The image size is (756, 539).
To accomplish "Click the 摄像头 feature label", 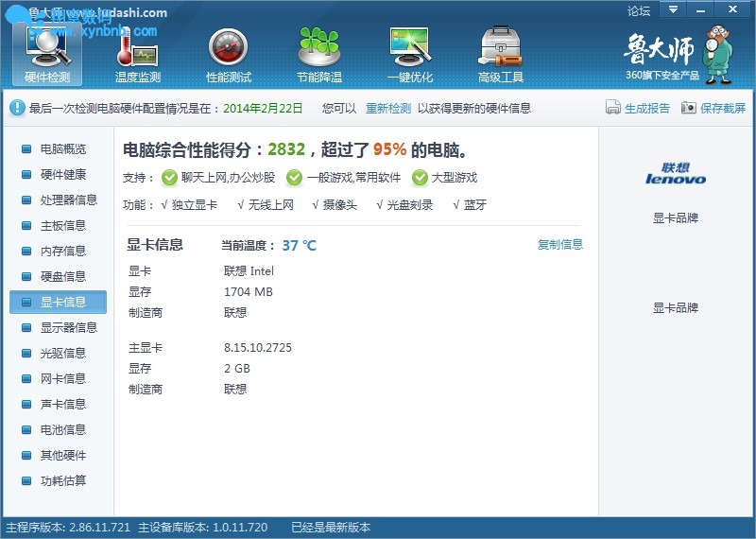I will point(340,205).
